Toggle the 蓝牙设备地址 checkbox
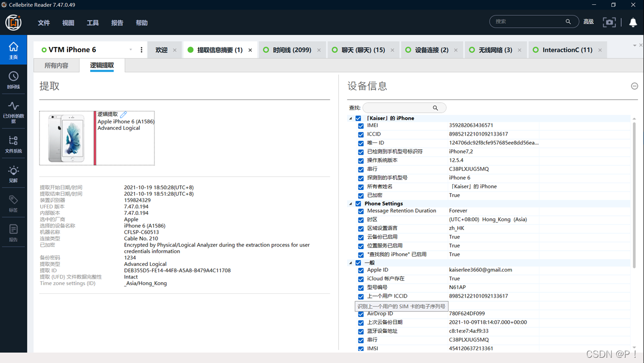The height and width of the screenshot is (363, 644). pyautogui.click(x=361, y=332)
